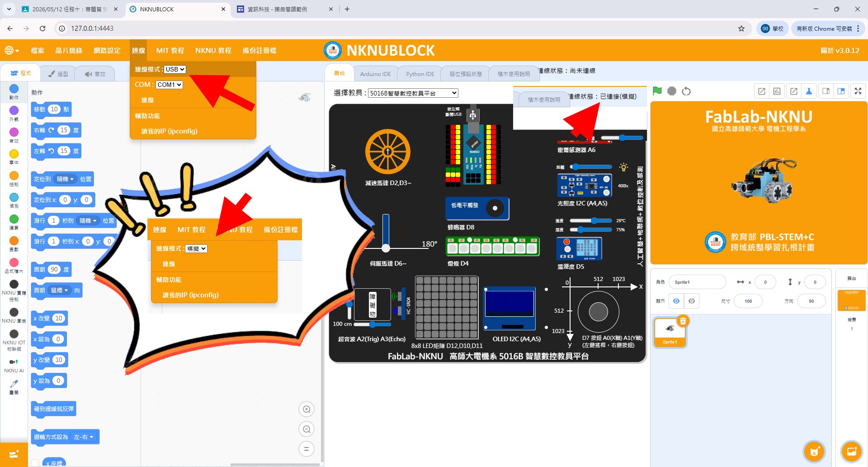Click the pop-out icon left of the flask icon
Viewport: 868px width, 467px height.
click(794, 91)
